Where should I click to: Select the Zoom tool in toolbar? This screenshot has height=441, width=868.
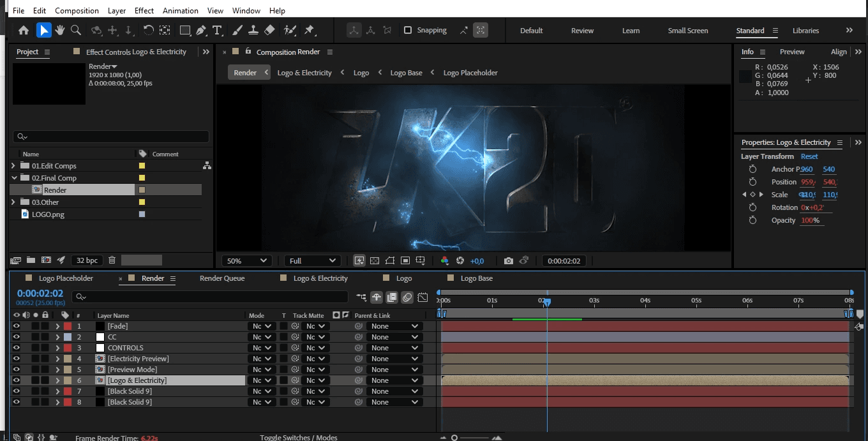point(75,30)
